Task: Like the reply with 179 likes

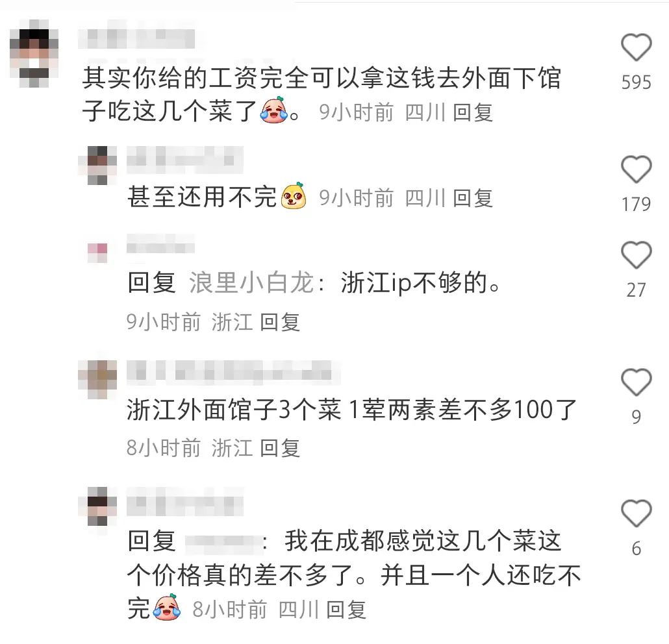Action: (636, 169)
